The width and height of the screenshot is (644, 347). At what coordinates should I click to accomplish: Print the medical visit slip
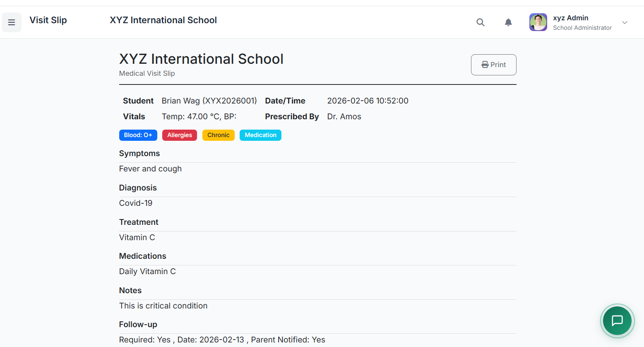point(493,65)
